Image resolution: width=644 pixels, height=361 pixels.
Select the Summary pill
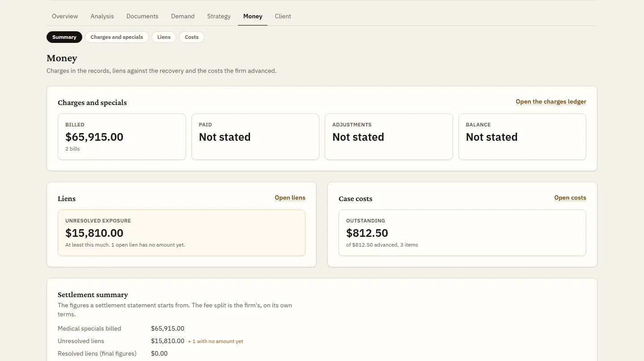click(x=64, y=37)
